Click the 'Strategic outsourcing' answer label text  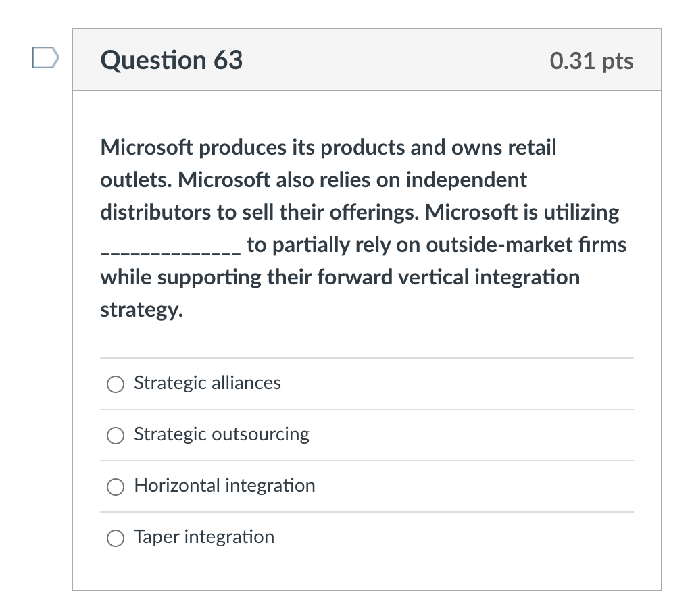[x=222, y=434]
